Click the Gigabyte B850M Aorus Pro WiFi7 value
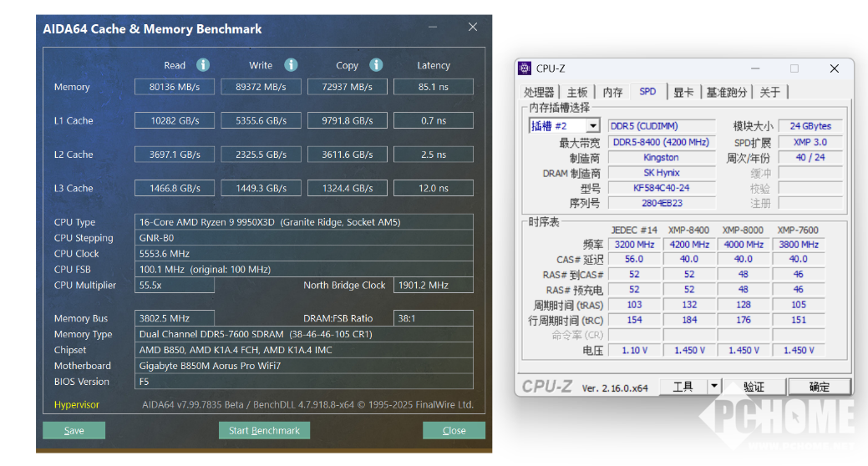Image resolution: width=868 pixels, height=466 pixels. [304, 366]
